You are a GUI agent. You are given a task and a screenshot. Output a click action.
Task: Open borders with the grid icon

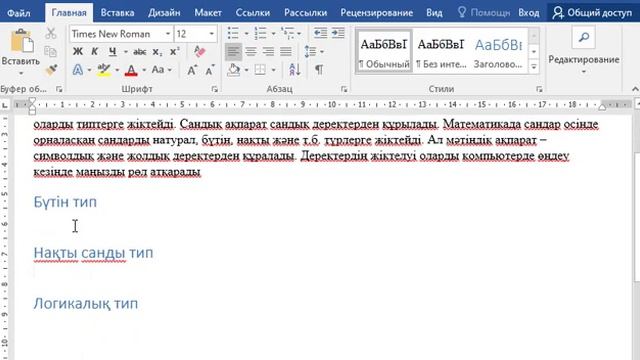tap(260, 70)
